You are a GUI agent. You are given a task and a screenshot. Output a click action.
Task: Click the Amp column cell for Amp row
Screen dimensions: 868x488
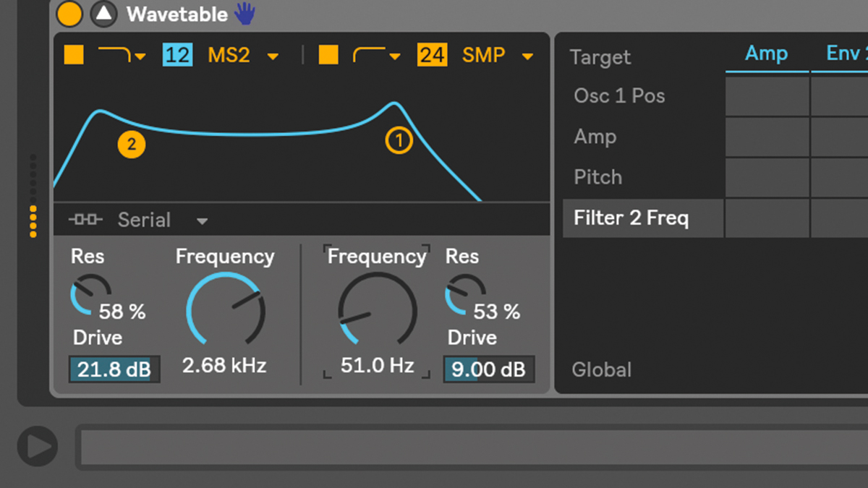coord(767,137)
